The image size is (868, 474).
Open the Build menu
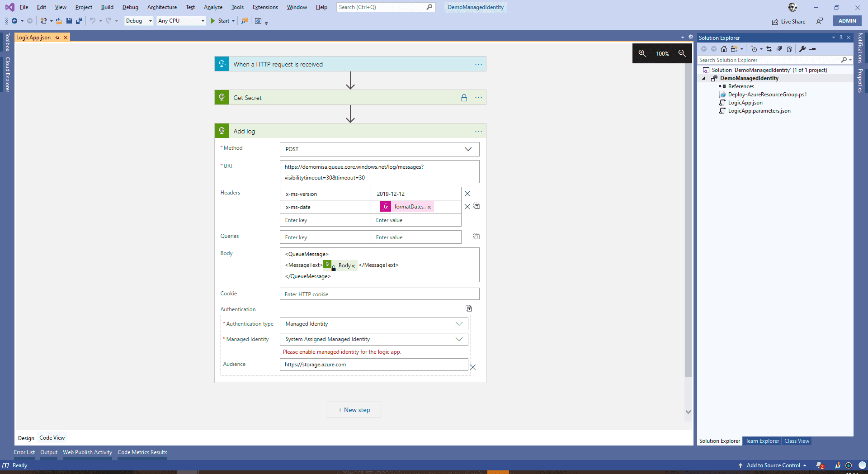click(107, 7)
